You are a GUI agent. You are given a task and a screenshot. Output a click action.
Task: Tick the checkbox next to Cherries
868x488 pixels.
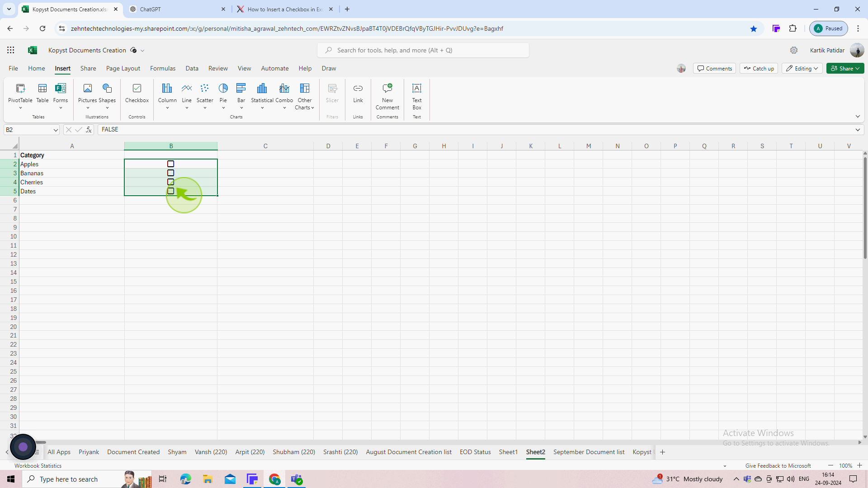pyautogui.click(x=171, y=182)
